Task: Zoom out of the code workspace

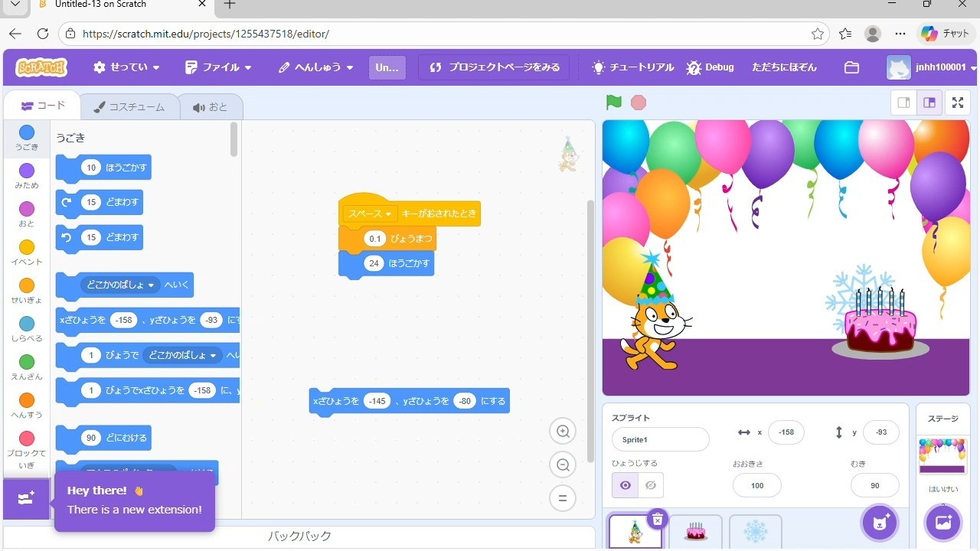Action: [563, 465]
